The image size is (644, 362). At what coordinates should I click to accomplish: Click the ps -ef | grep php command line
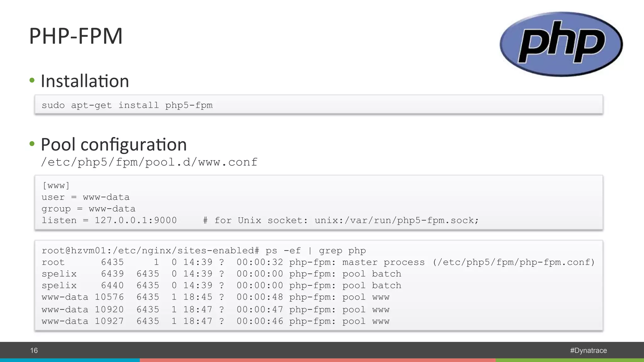tap(204, 251)
